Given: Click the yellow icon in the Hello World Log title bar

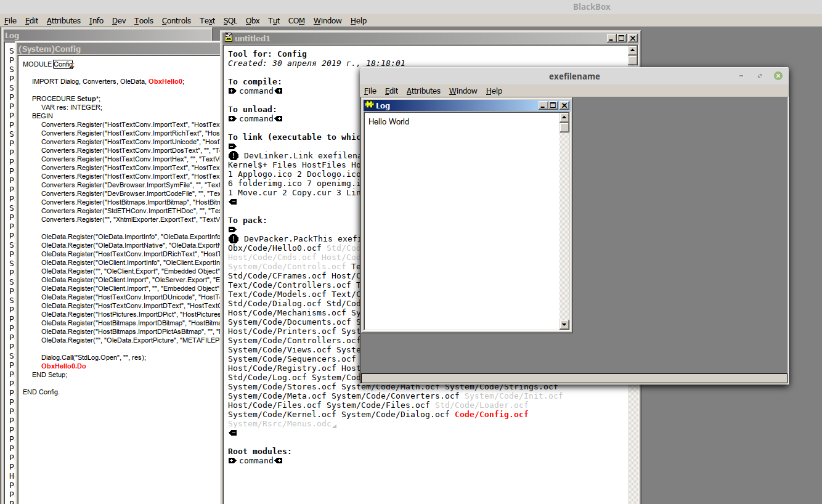Looking at the screenshot, I should 369,105.
